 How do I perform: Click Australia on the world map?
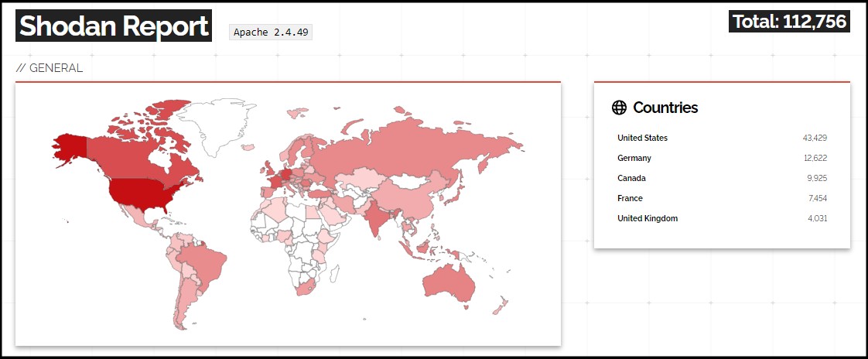[449, 282]
